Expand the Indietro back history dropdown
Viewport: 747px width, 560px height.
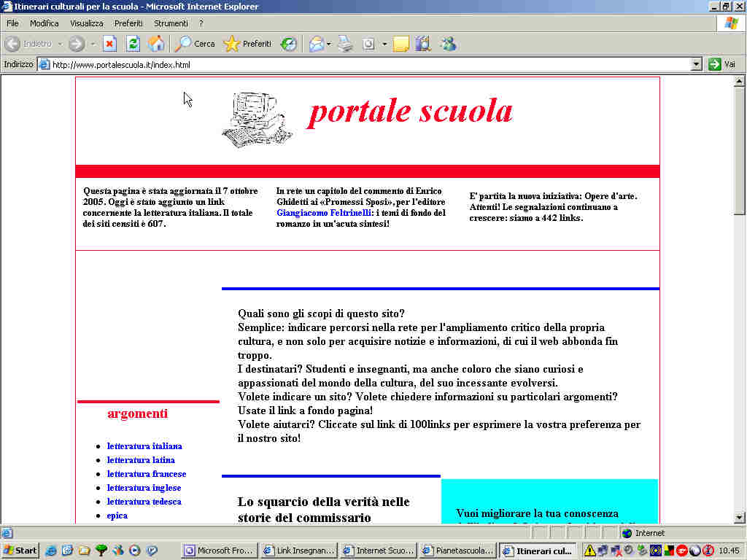tap(60, 44)
